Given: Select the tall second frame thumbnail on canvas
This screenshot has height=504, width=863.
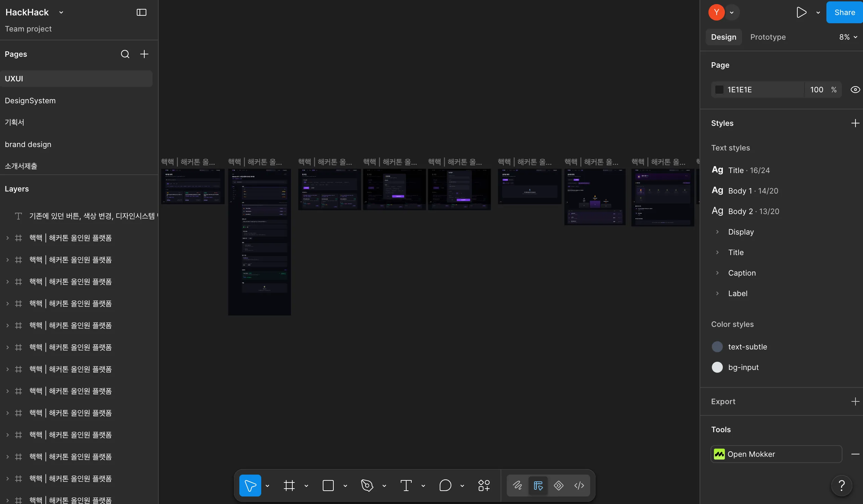Looking at the screenshot, I should (x=260, y=242).
